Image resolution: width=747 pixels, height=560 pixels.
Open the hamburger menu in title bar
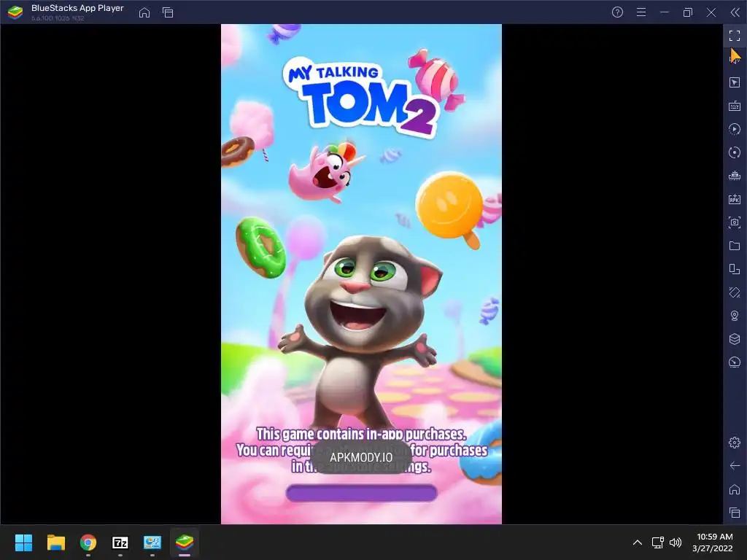641,12
